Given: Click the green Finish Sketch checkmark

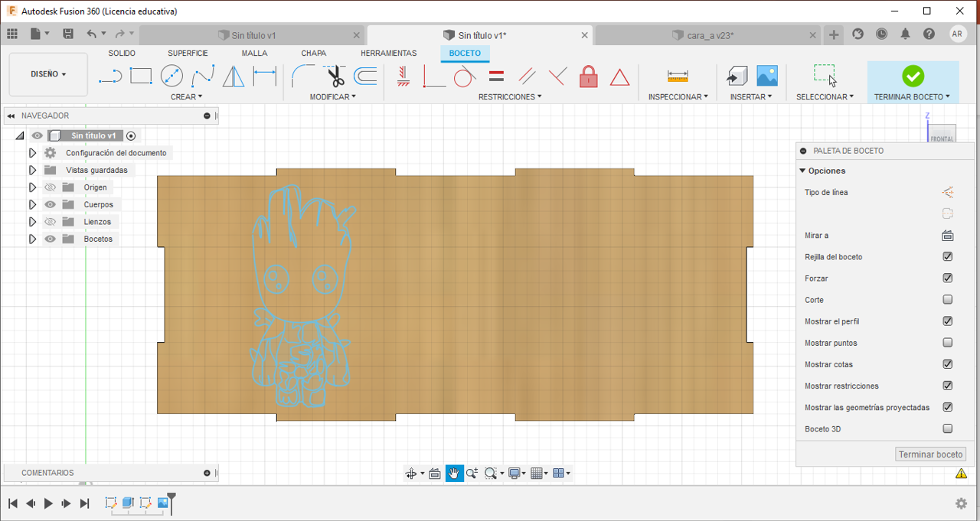Looking at the screenshot, I should tap(913, 76).
